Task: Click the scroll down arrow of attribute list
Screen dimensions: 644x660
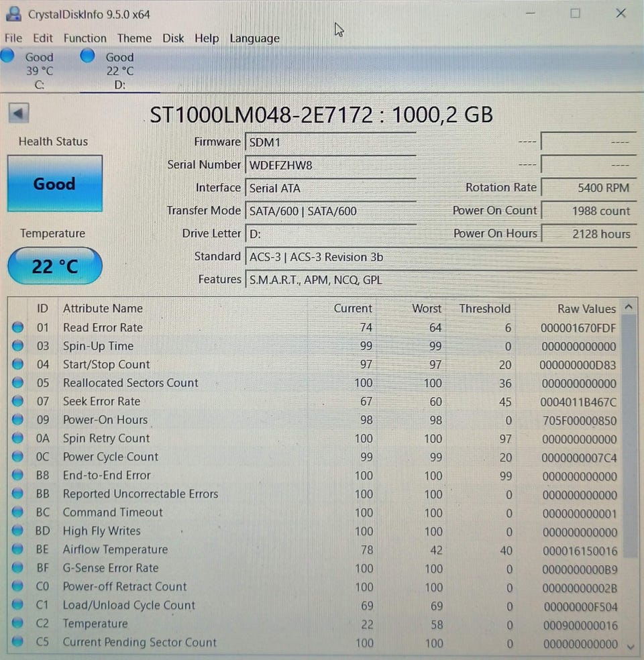Action: click(630, 646)
